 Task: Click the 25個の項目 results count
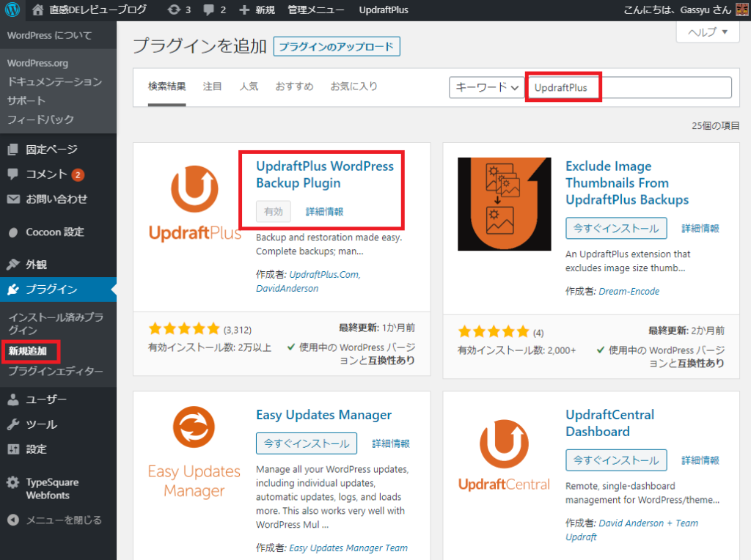(x=715, y=126)
